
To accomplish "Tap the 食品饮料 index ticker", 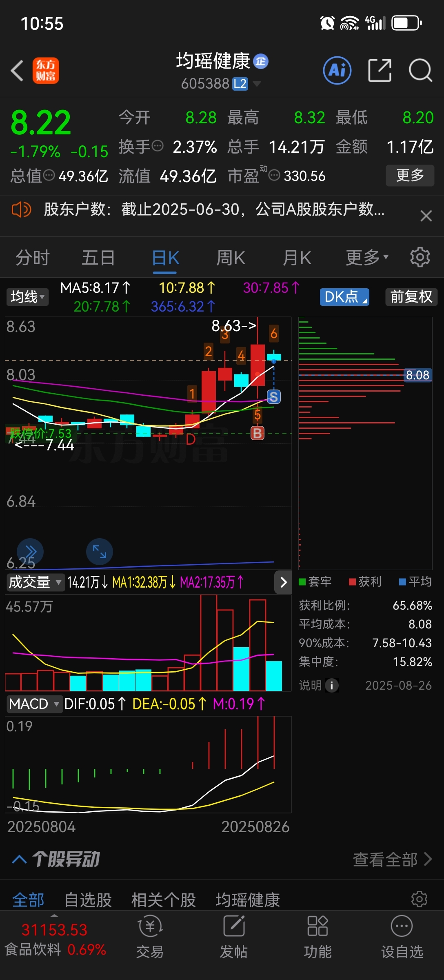I will coord(55,939).
